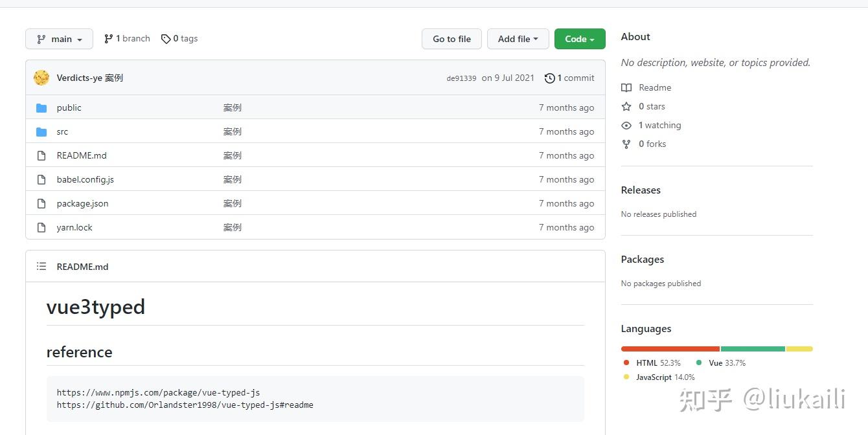Click the src folder icon
Screen dimensions: 868x435
(x=41, y=132)
